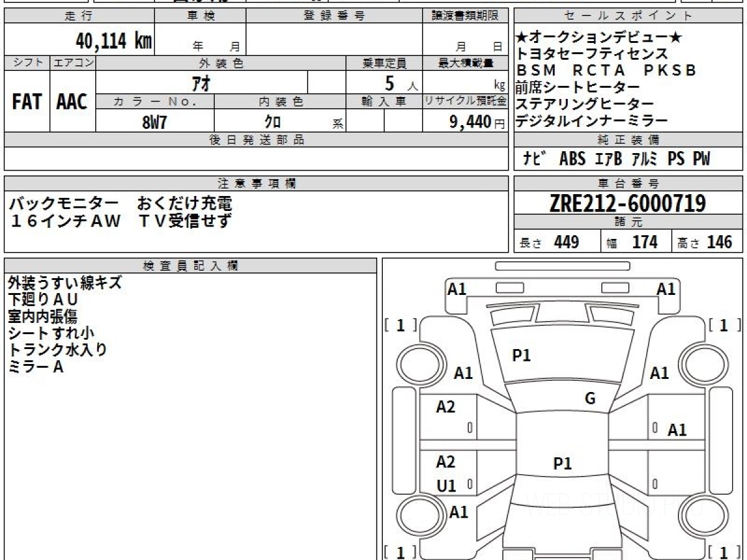Click inspector note トランク水入り
This screenshot has width=747, height=560.
(58, 350)
